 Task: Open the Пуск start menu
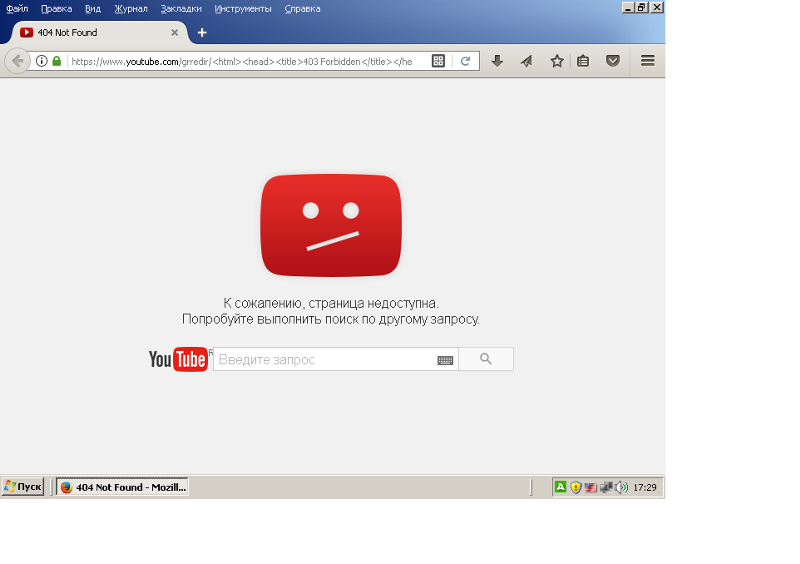(23, 487)
